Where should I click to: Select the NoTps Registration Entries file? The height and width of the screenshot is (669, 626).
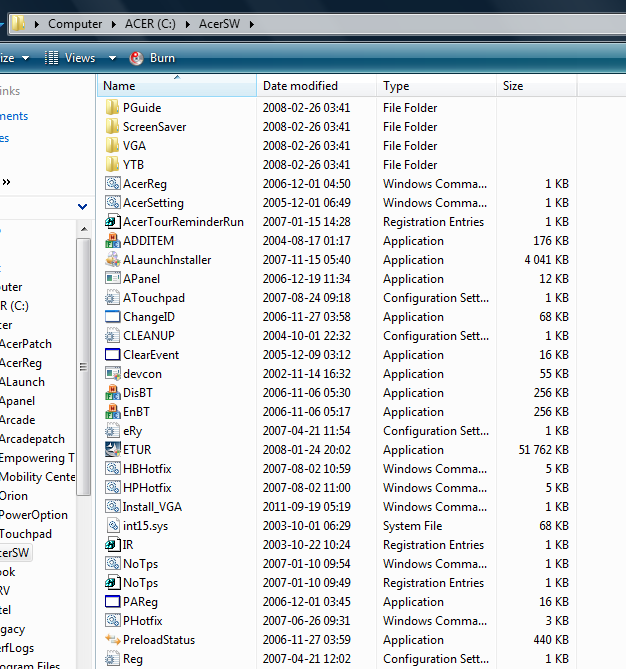tap(140, 583)
